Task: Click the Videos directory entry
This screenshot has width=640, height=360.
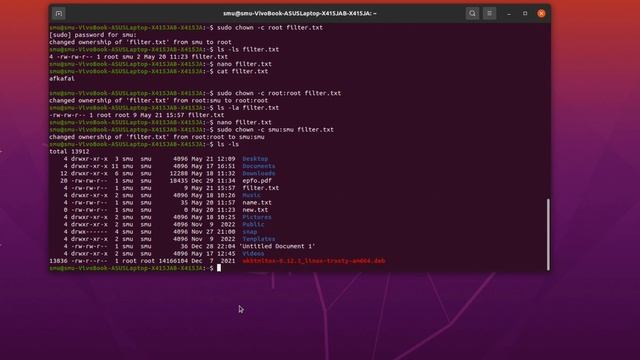Action: point(253,254)
